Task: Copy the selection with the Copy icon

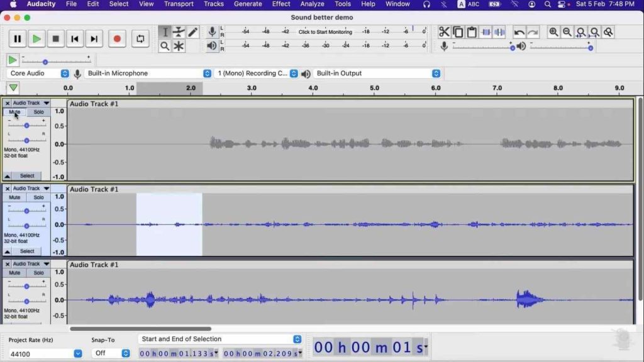Action: tap(458, 32)
